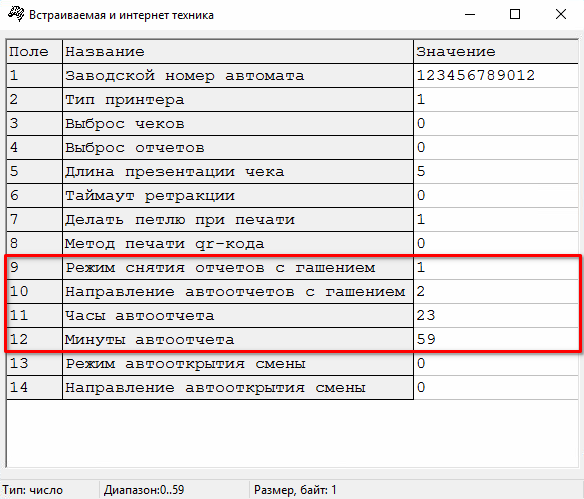Edit the Часы автоотчета value 23
Screen dimensions: 584x499
[496, 315]
